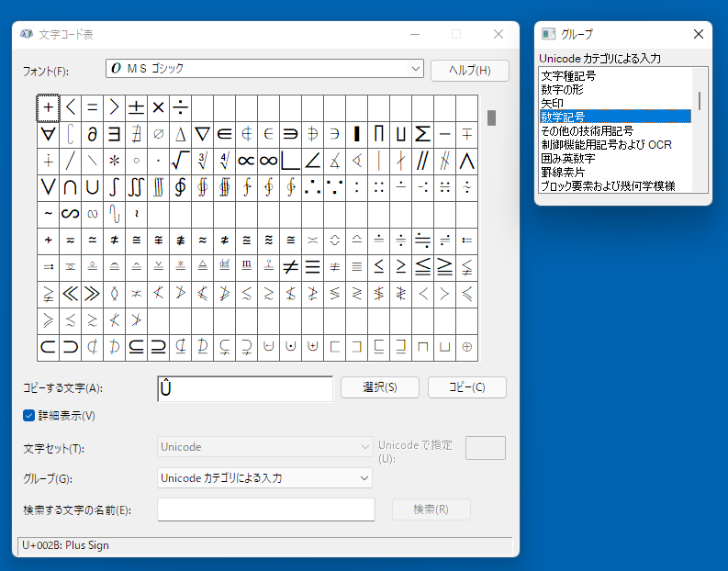
Task: Select the less-than sign character
Action: click(70, 107)
